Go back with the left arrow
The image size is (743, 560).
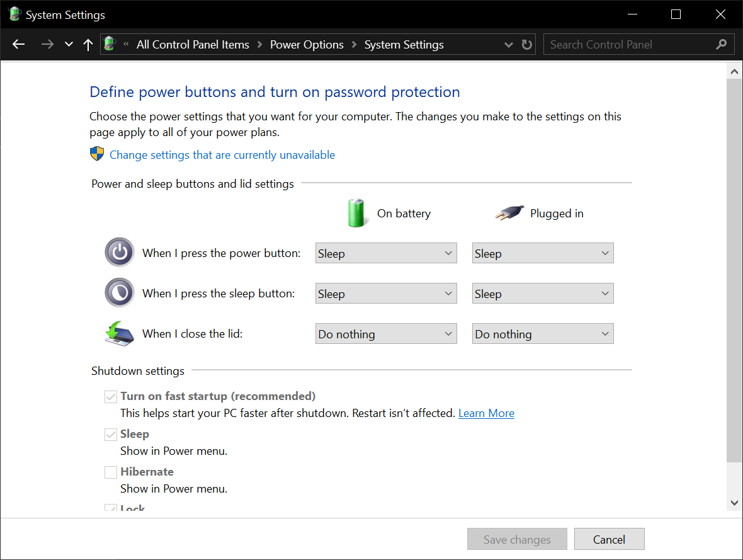pos(18,44)
